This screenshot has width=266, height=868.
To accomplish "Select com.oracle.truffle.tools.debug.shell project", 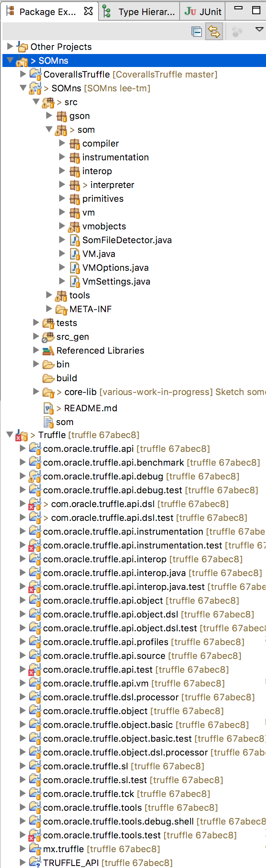I will coord(154,821).
